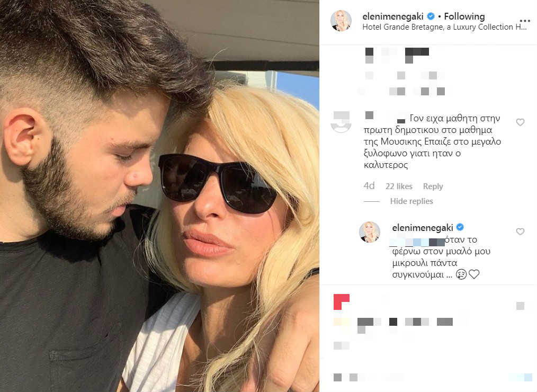Click the blue verified badge in header

[431, 16]
